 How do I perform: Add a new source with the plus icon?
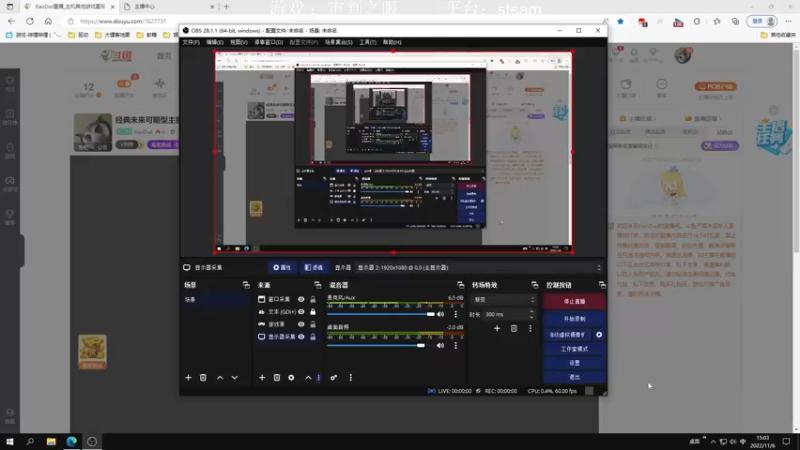[x=262, y=378]
